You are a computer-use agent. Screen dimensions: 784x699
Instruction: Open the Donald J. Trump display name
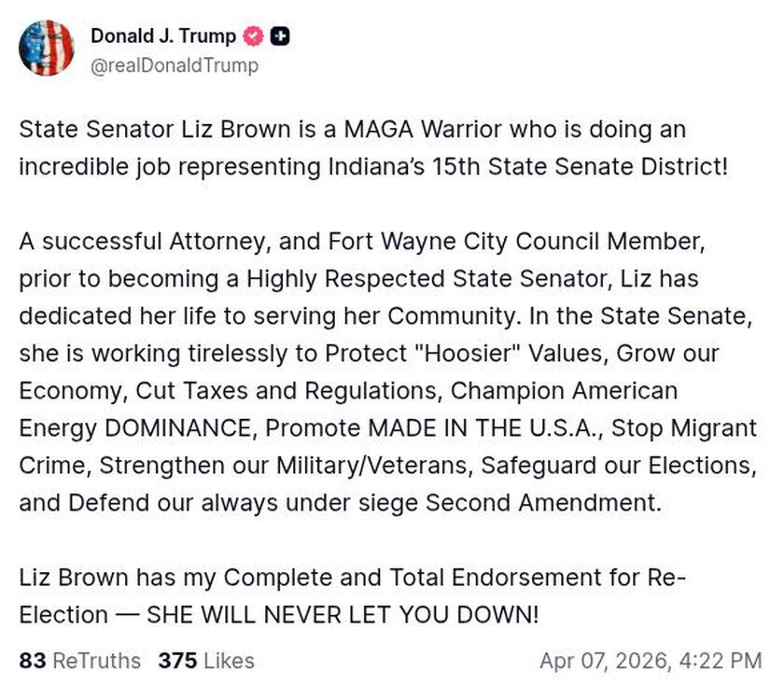click(x=163, y=36)
